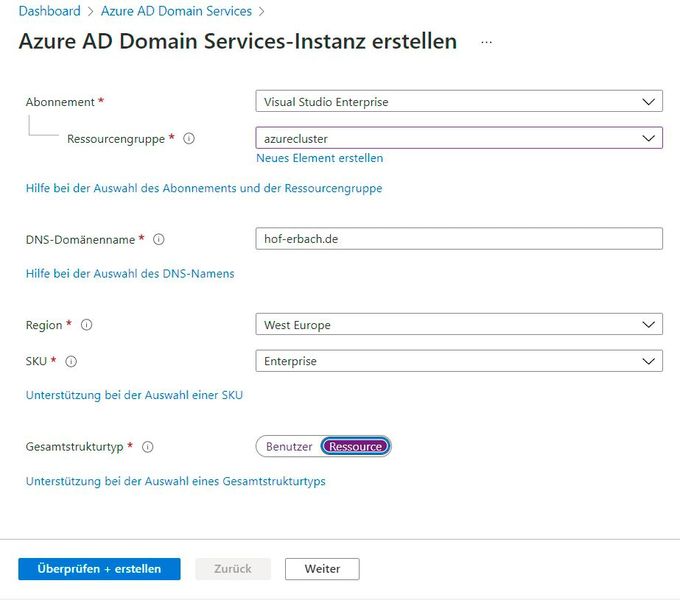Open Hilfe bei der Auswahl des DNS-Namens

pyautogui.click(x=130, y=274)
